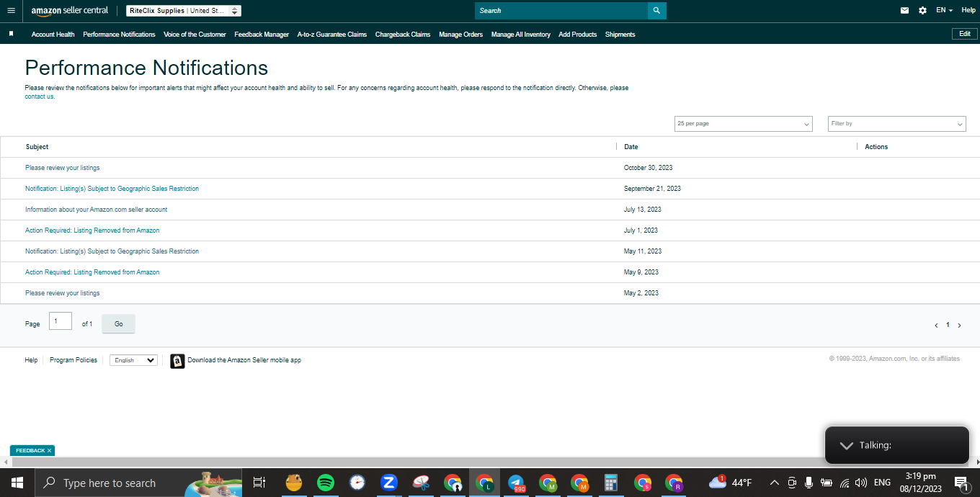The height and width of the screenshot is (497, 980).
Task: Expand the 'Filter by' dropdown
Action: point(897,124)
